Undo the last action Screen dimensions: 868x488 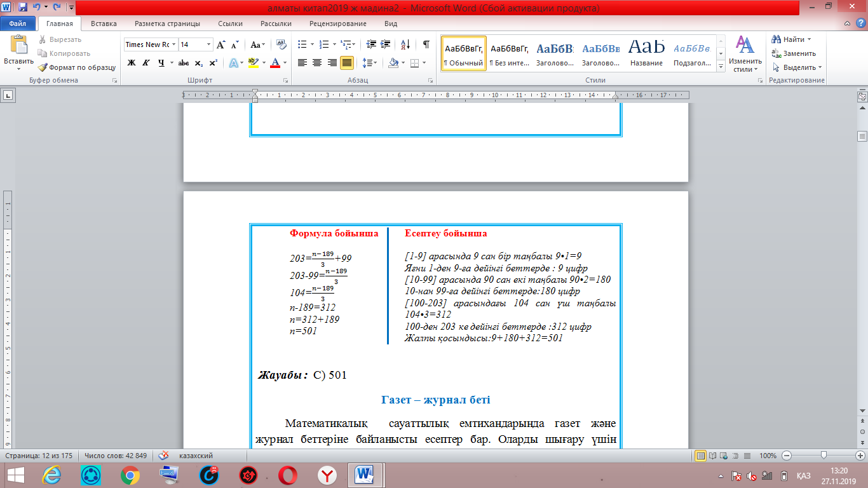point(36,8)
